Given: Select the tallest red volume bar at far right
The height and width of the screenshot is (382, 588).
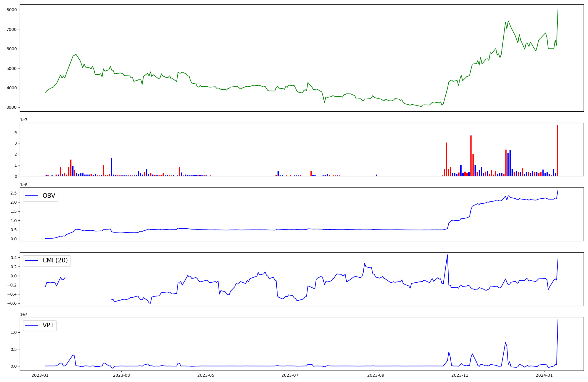Looking at the screenshot, I should [557, 150].
